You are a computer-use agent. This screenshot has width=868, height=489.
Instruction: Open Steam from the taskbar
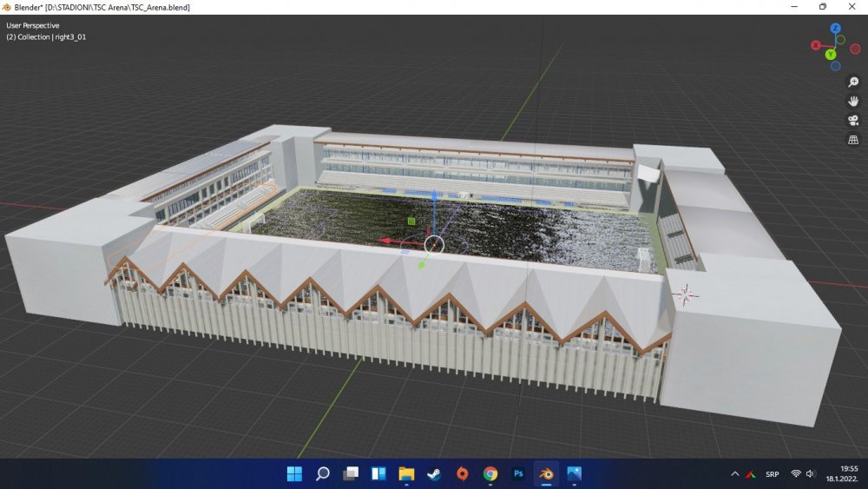point(434,474)
